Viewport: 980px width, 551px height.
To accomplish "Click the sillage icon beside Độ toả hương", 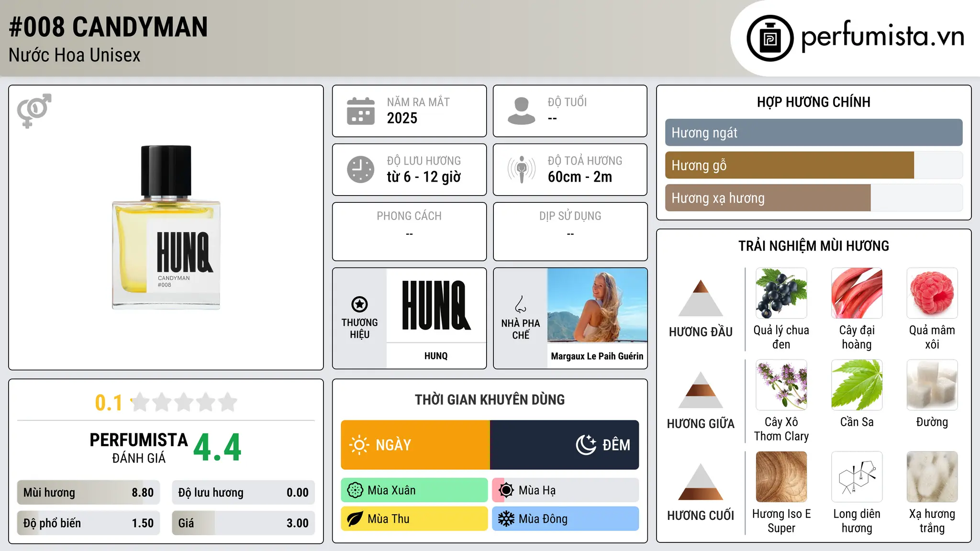I will pyautogui.click(x=522, y=169).
